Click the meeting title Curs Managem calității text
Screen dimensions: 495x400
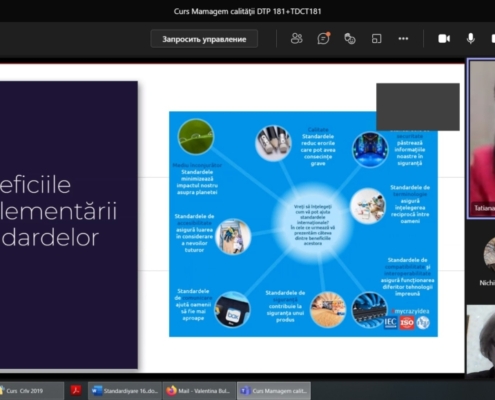click(x=247, y=11)
